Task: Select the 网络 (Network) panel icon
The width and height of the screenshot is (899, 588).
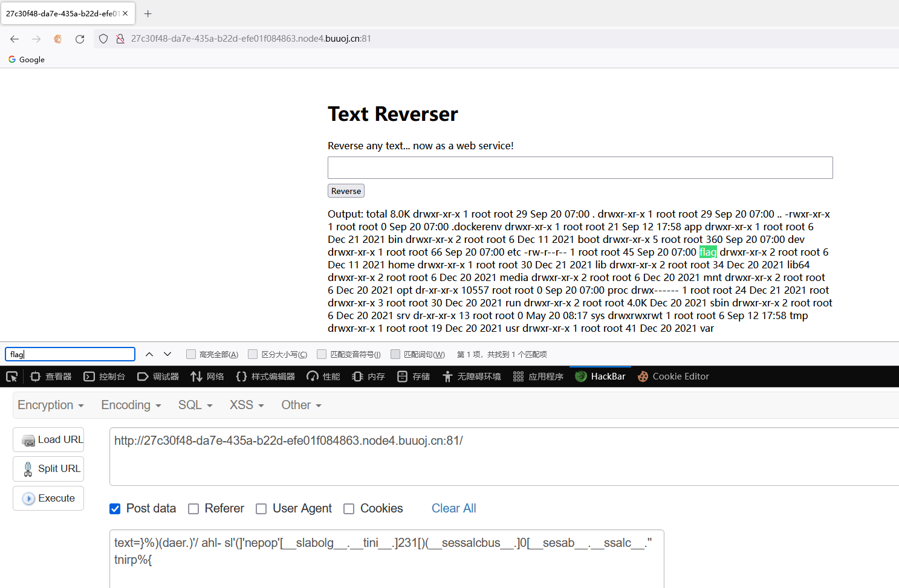Action: click(207, 376)
